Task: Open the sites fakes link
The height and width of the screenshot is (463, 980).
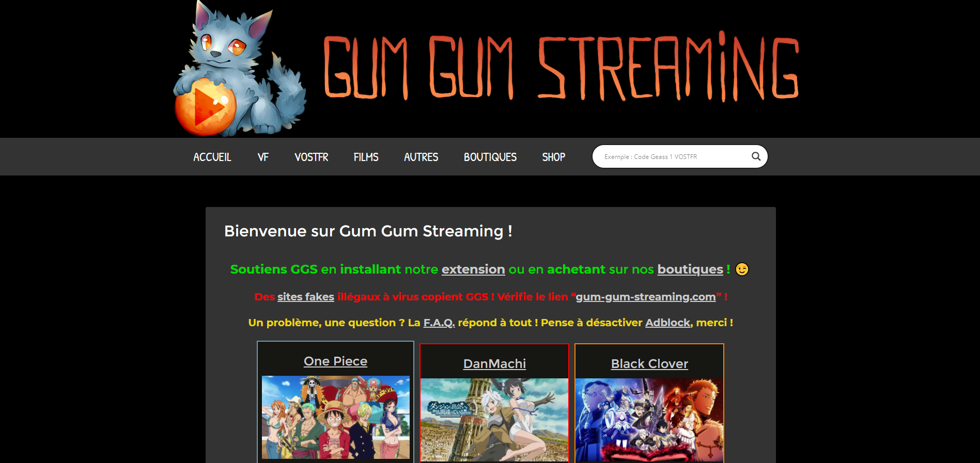Action: click(306, 297)
